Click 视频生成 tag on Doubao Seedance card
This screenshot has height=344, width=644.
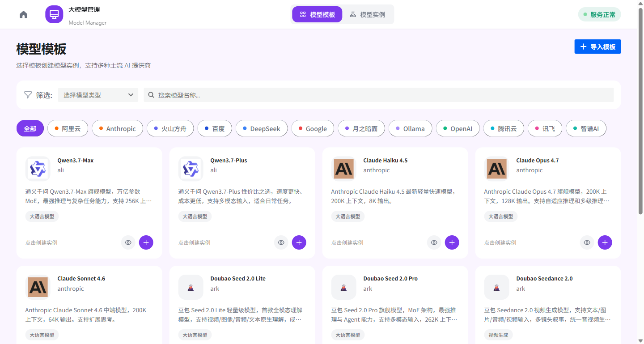[499, 335]
